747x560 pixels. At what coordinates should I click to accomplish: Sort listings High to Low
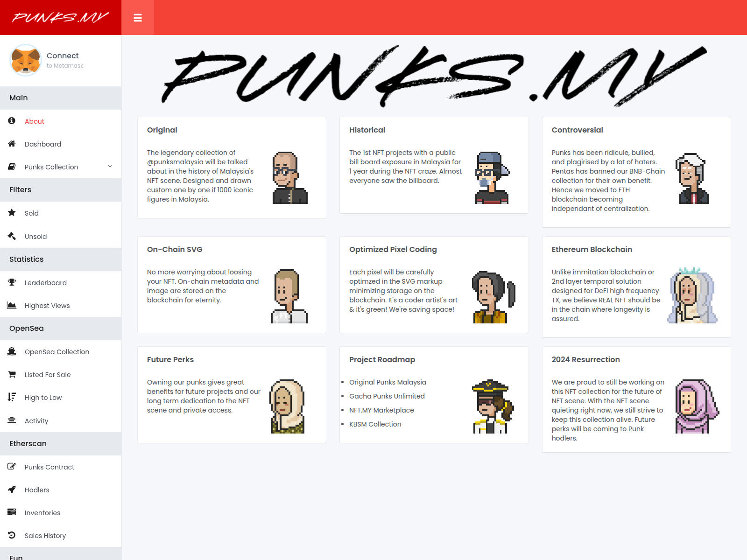(x=61, y=398)
